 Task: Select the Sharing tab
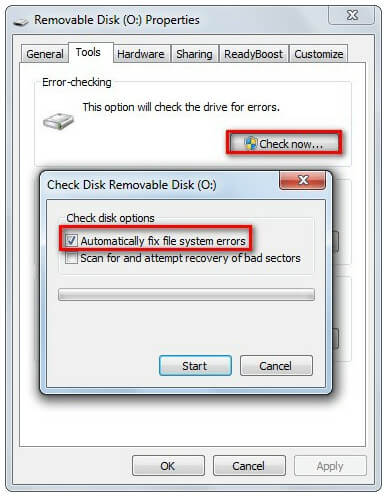click(194, 54)
